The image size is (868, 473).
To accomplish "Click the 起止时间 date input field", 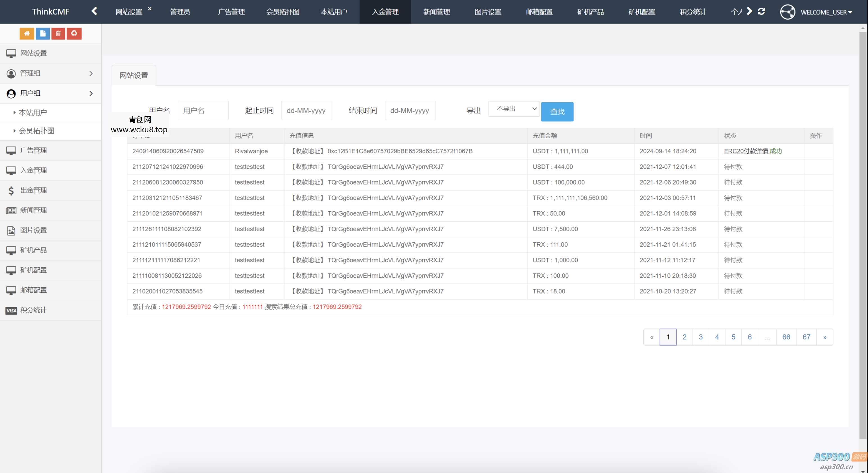I will pyautogui.click(x=306, y=110).
